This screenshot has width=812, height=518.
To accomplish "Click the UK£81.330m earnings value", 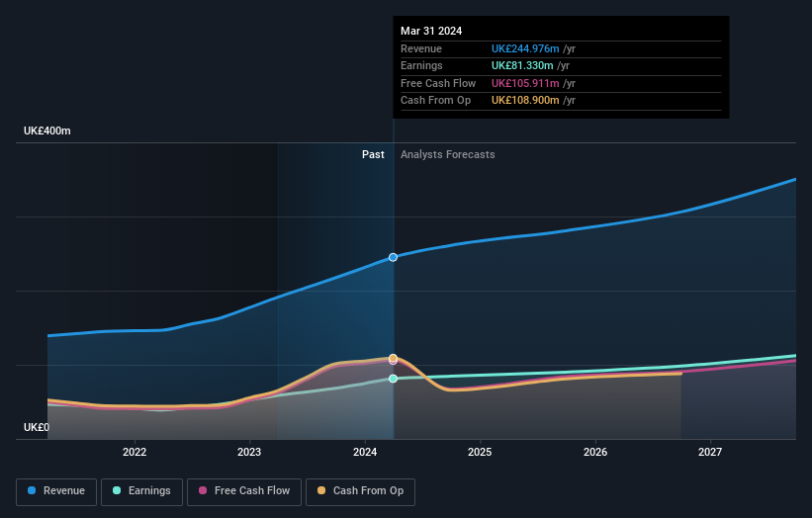I will [522, 65].
